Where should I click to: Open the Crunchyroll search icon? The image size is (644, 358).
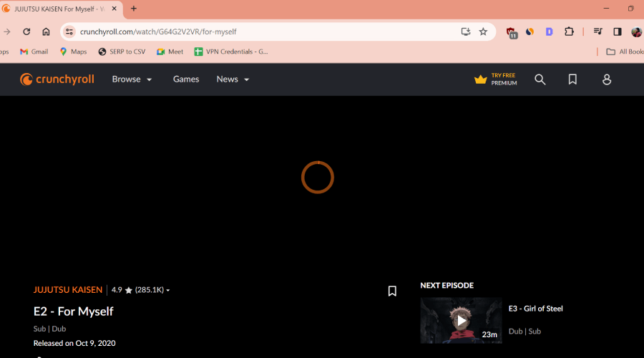[x=540, y=79]
